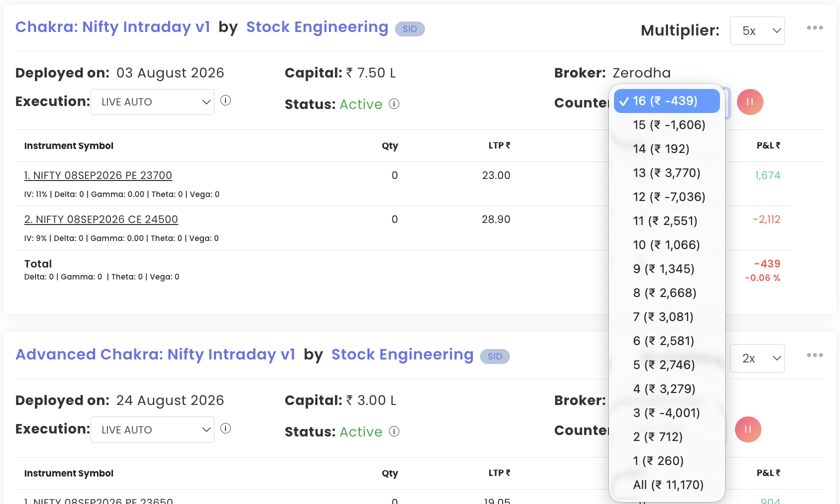Open the three-dot menu for Chakra: Nifty Intraday v1
This screenshot has height=504, width=840.
pos(814,28)
